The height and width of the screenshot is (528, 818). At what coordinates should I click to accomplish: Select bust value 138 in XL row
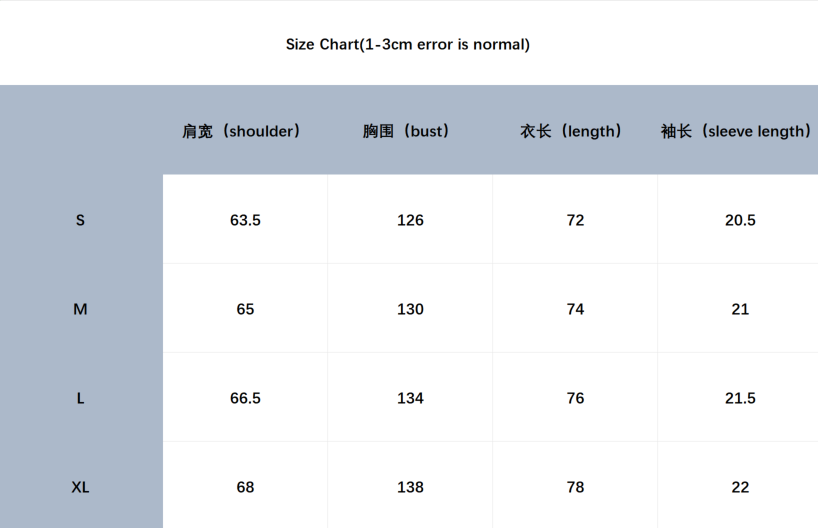410,487
